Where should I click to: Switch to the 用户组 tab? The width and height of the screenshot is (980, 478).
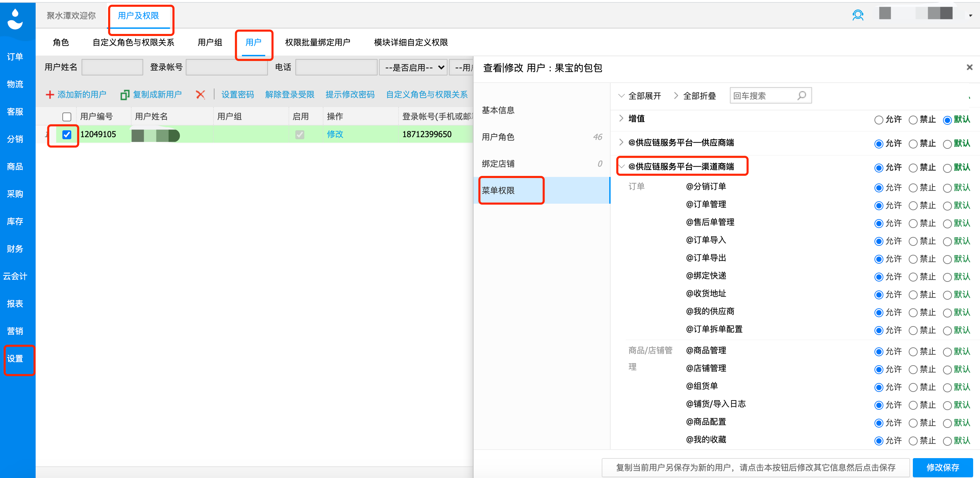click(x=210, y=42)
